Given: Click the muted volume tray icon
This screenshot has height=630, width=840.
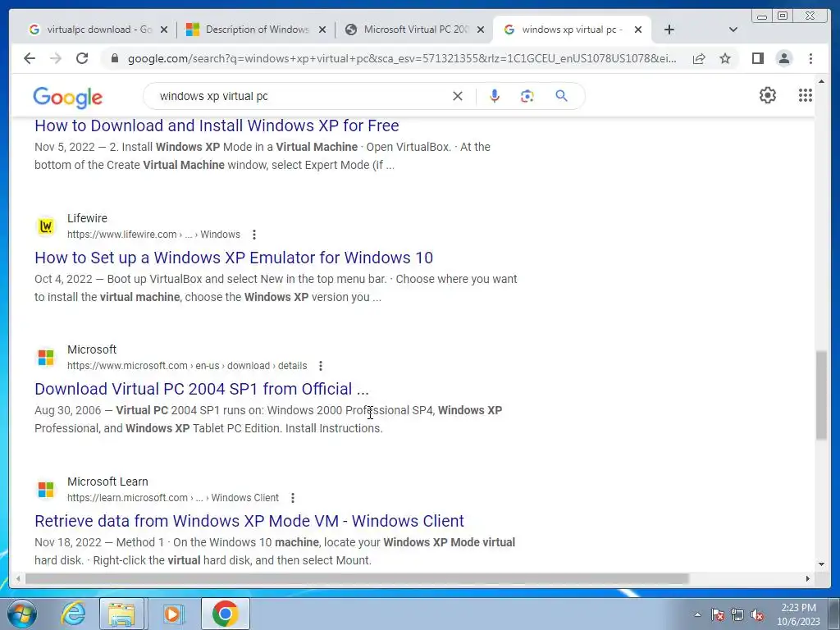Looking at the screenshot, I should [x=757, y=615].
